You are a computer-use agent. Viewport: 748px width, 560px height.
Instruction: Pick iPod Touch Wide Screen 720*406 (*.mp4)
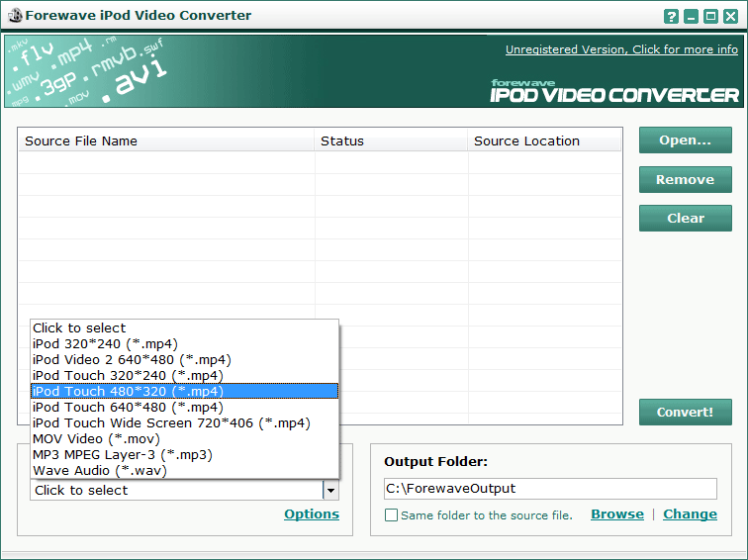[x=185, y=423]
